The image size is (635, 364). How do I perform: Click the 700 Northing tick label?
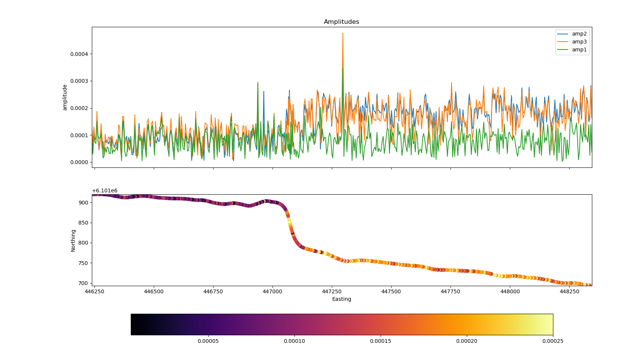pos(83,283)
